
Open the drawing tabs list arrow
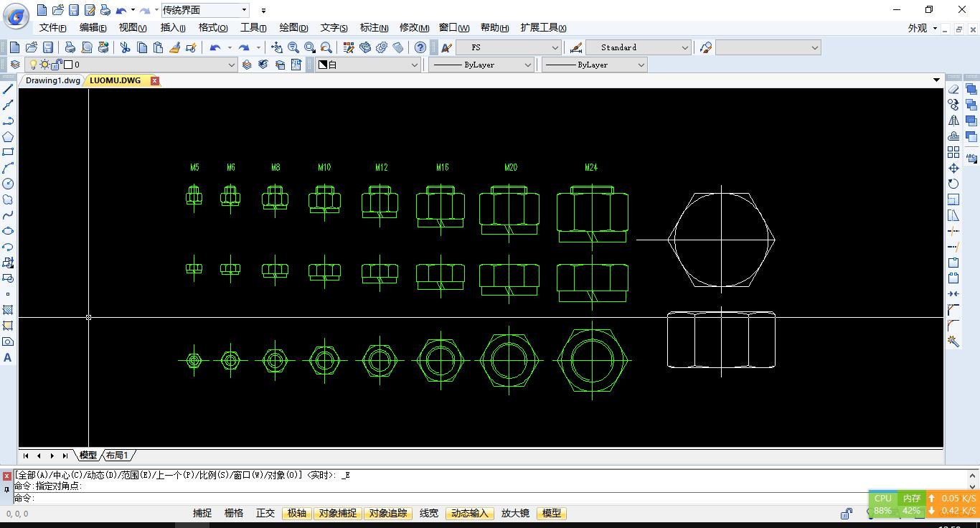[936, 80]
